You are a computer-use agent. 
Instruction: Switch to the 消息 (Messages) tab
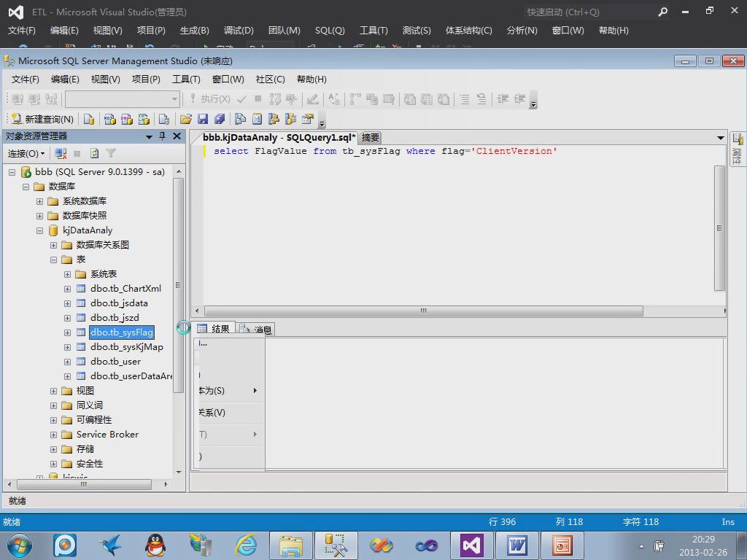click(x=256, y=329)
